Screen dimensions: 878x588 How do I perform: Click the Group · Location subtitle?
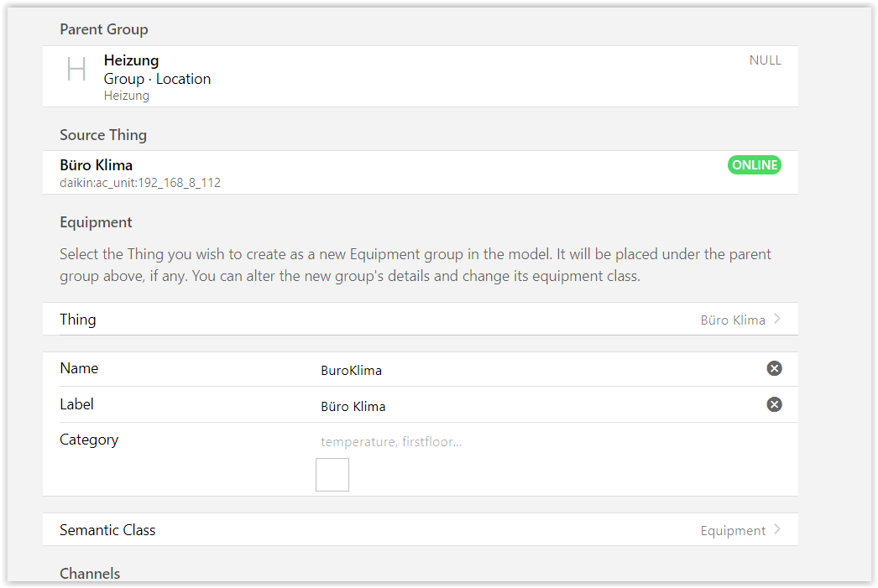tap(157, 79)
